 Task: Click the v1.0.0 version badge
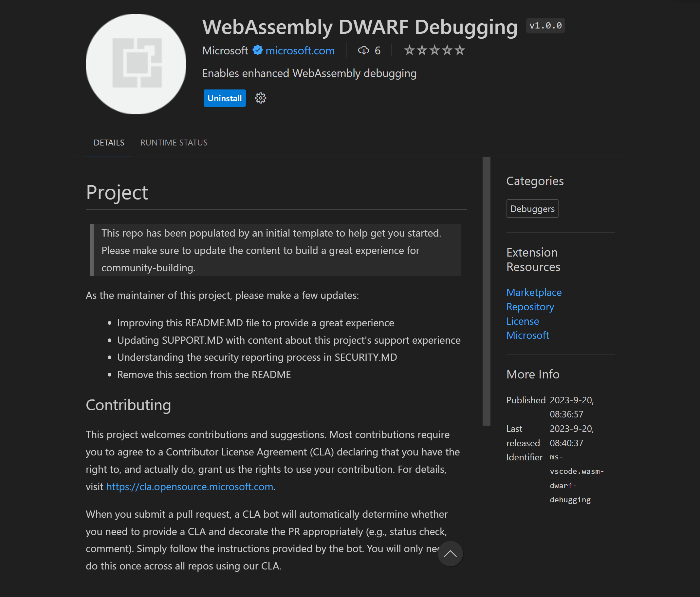pyautogui.click(x=545, y=25)
